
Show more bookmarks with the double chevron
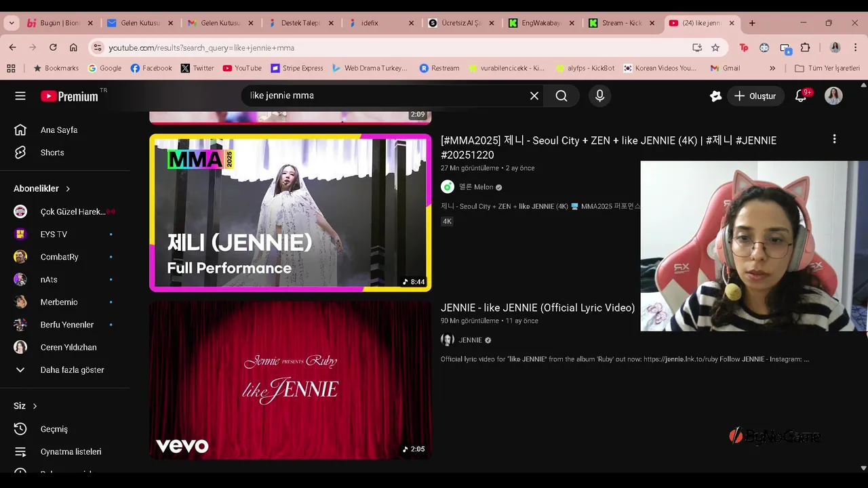click(x=772, y=68)
